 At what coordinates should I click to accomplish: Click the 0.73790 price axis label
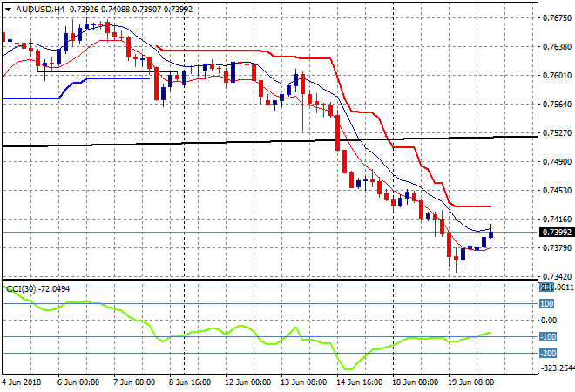tap(557, 248)
